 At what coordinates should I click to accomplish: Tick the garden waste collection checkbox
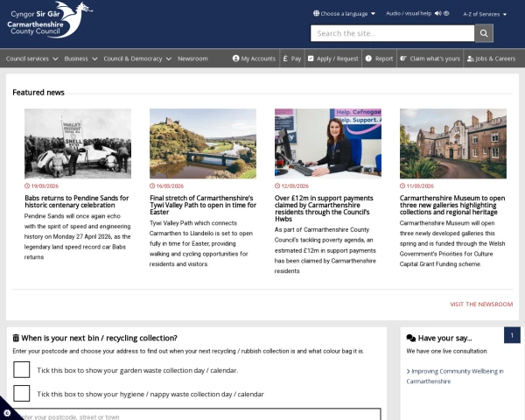22,370
